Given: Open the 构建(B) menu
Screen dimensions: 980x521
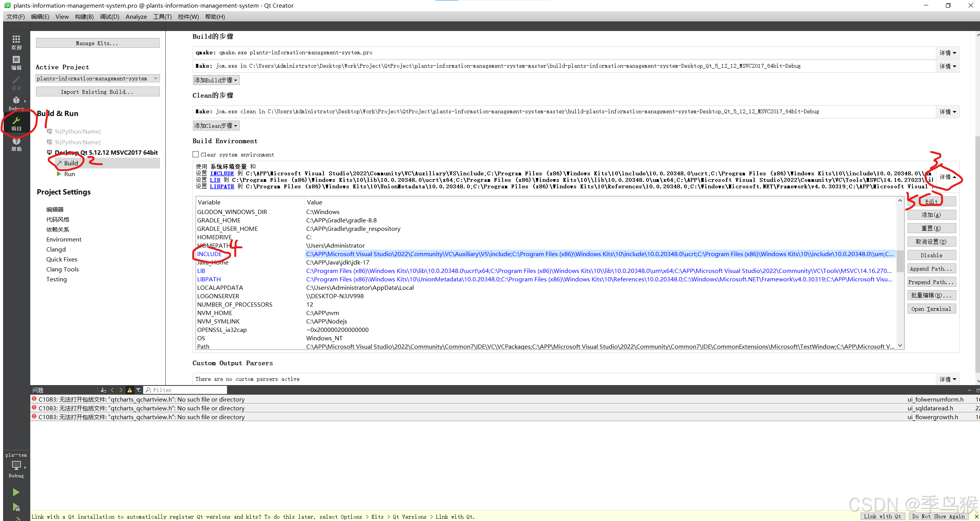Looking at the screenshot, I should pos(84,16).
